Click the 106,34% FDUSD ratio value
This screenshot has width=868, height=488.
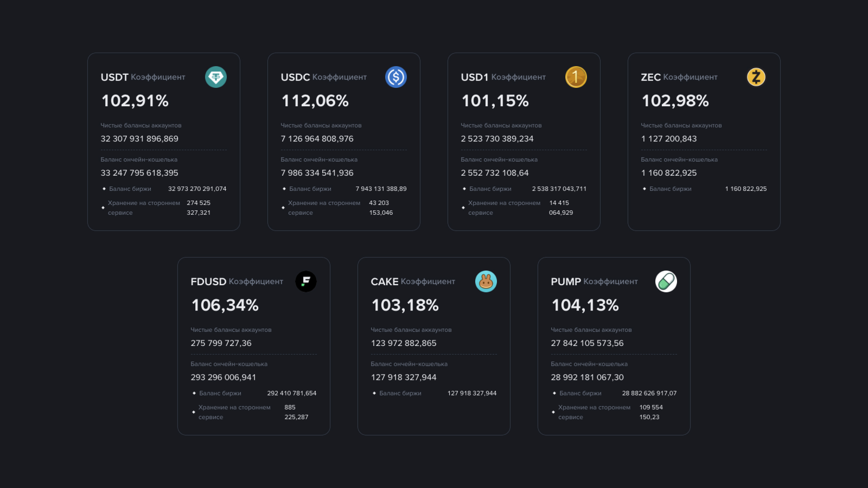tap(225, 305)
